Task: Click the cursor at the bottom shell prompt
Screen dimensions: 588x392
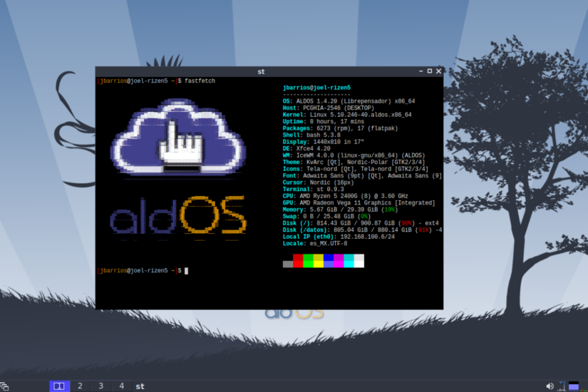Action: [186, 271]
